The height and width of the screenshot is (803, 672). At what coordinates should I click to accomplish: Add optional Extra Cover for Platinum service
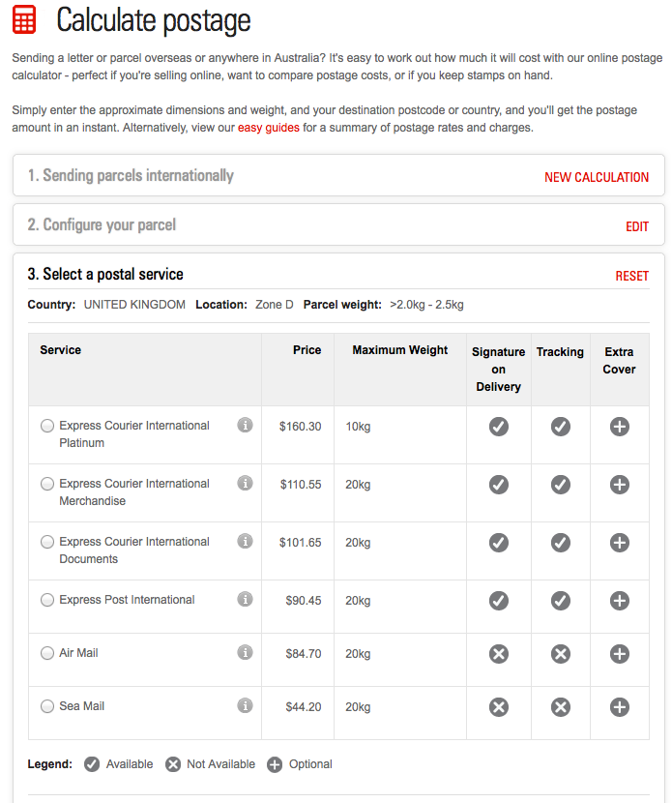[619, 427]
